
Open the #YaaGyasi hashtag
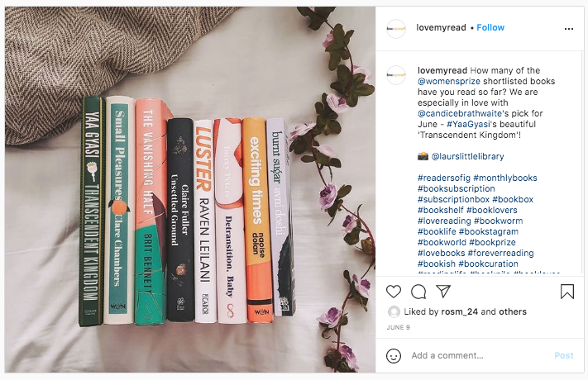click(x=468, y=125)
